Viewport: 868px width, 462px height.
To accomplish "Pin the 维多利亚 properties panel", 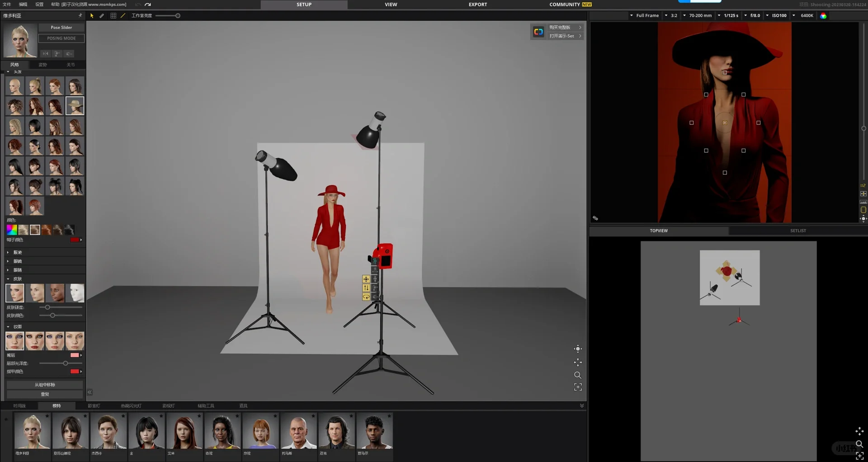I will coord(80,15).
